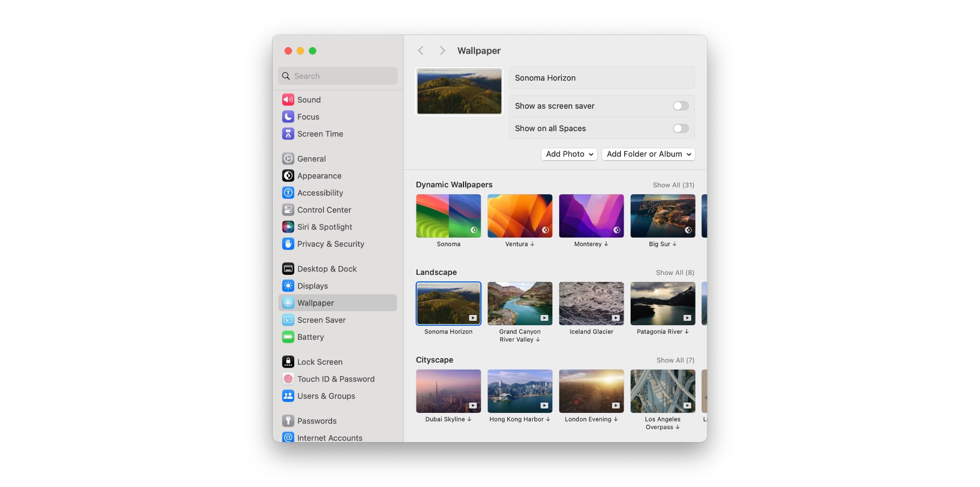Show all 8 Landscape wallpapers
The width and height of the screenshot is (980, 487).
coord(675,273)
